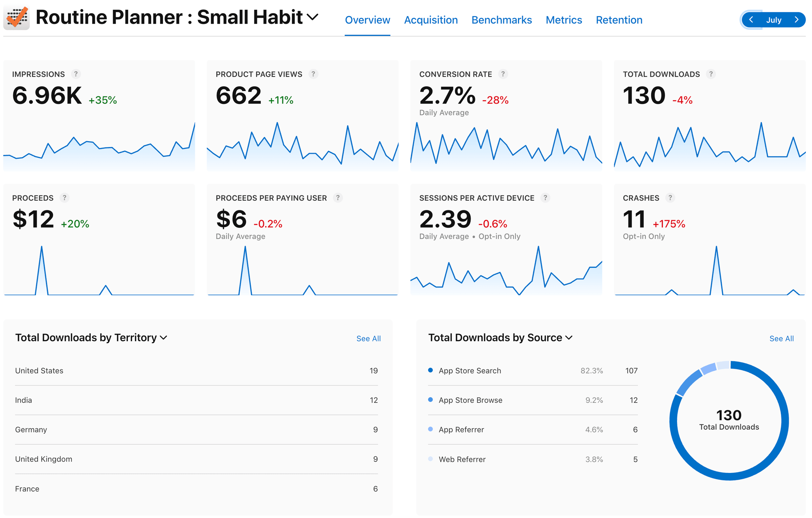Open help icon next to Impressions

click(76, 74)
